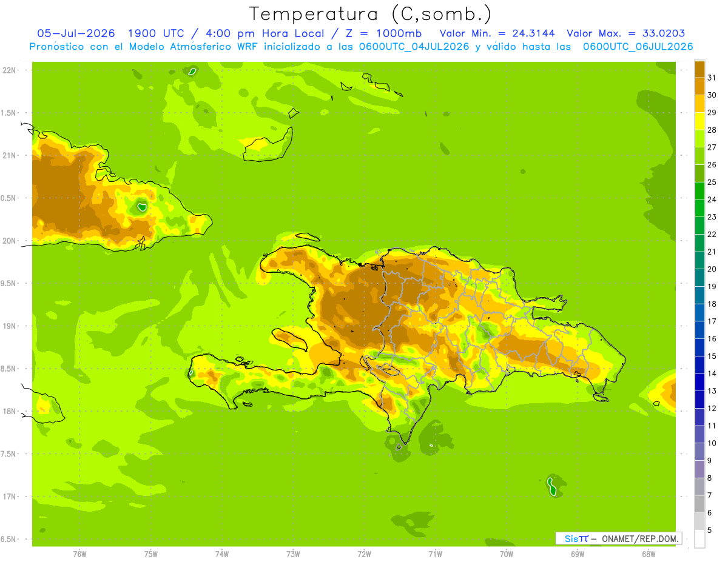This screenshot has height=562, width=728.
Task: Click the '68W' longitude label
Action: [x=649, y=554]
